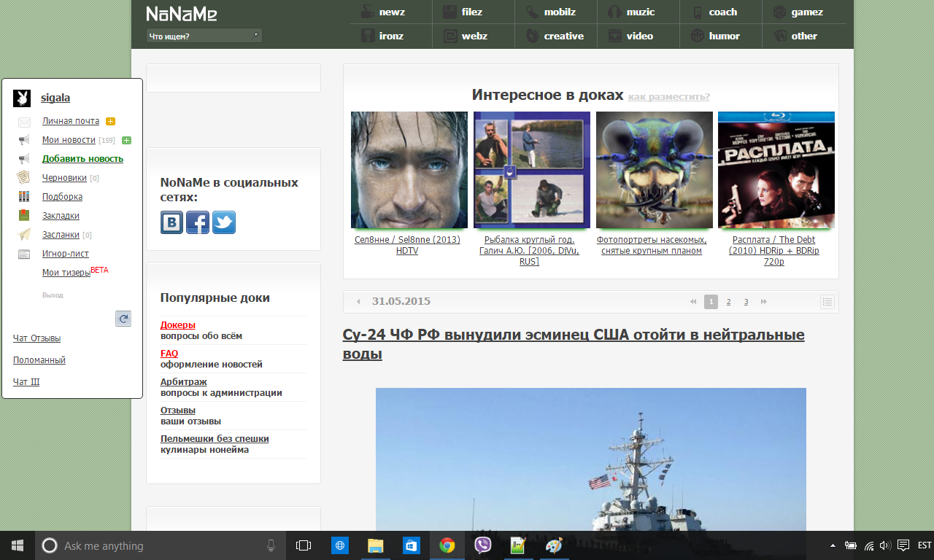Open the newz section
The height and width of the screenshot is (560, 934).
tap(391, 12)
